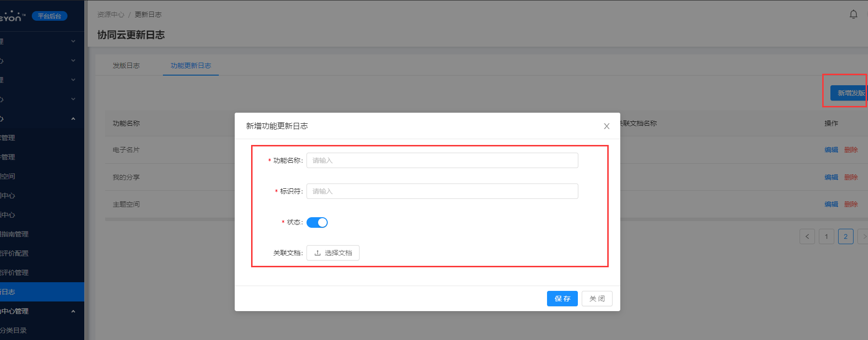This screenshot has height=340, width=868.
Task: Toggle the 状态 switch
Action: point(317,222)
